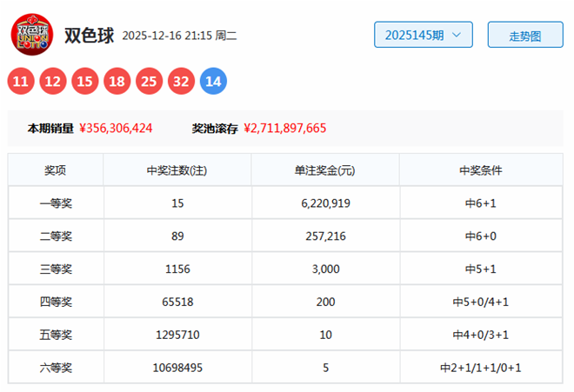Click the 走势图 trend chart button
Screen dimensions: 574x392
click(524, 36)
